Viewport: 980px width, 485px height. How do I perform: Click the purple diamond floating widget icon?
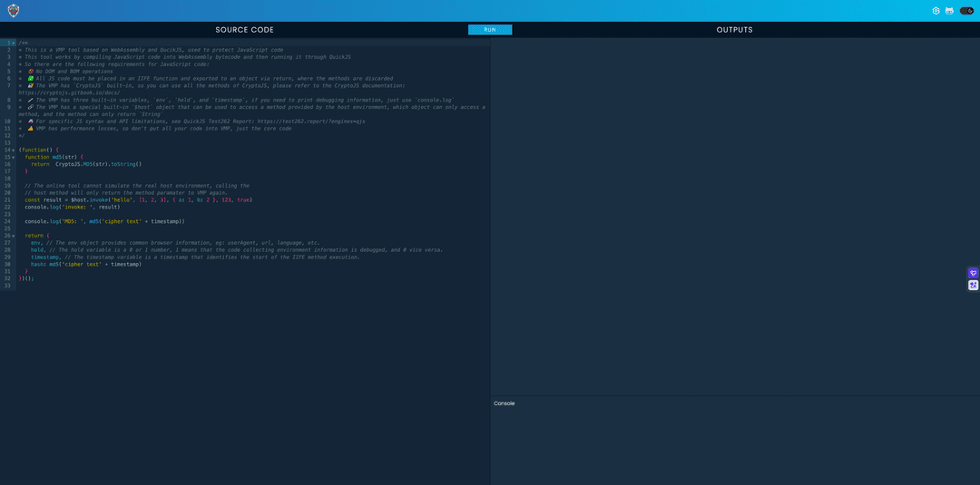coord(973,273)
